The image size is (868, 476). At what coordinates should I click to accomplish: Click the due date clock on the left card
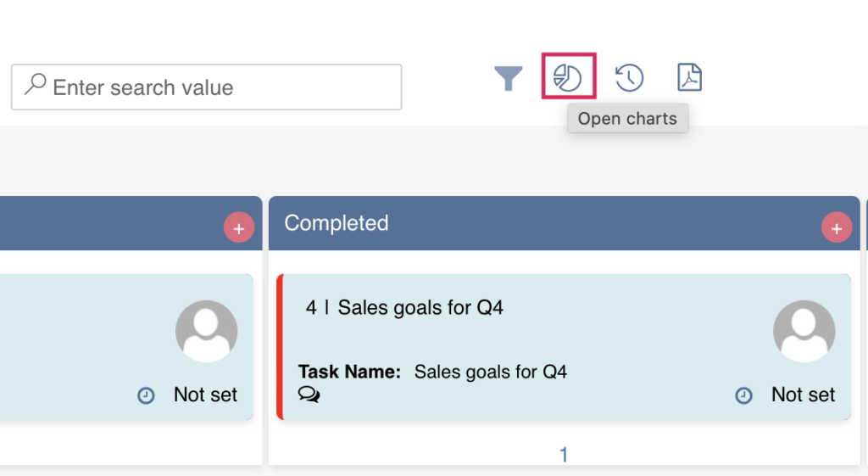pyautogui.click(x=146, y=395)
